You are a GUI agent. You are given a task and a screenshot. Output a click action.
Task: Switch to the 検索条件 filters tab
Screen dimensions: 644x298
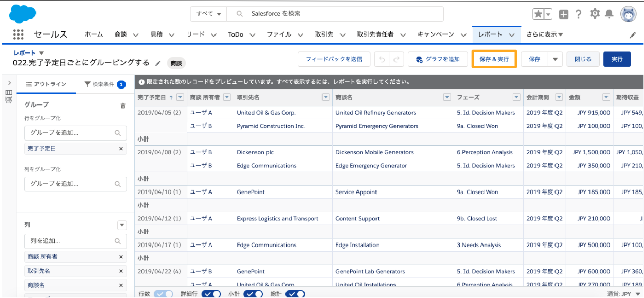click(105, 84)
